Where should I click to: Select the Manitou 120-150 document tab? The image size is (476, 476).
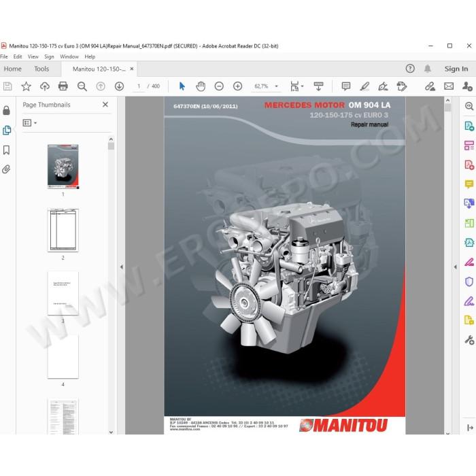point(99,69)
